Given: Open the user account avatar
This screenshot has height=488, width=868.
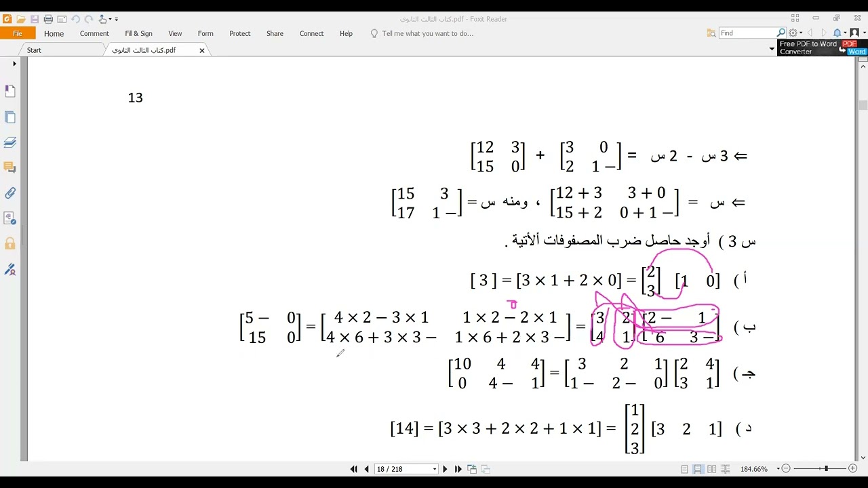Looking at the screenshot, I should point(854,33).
